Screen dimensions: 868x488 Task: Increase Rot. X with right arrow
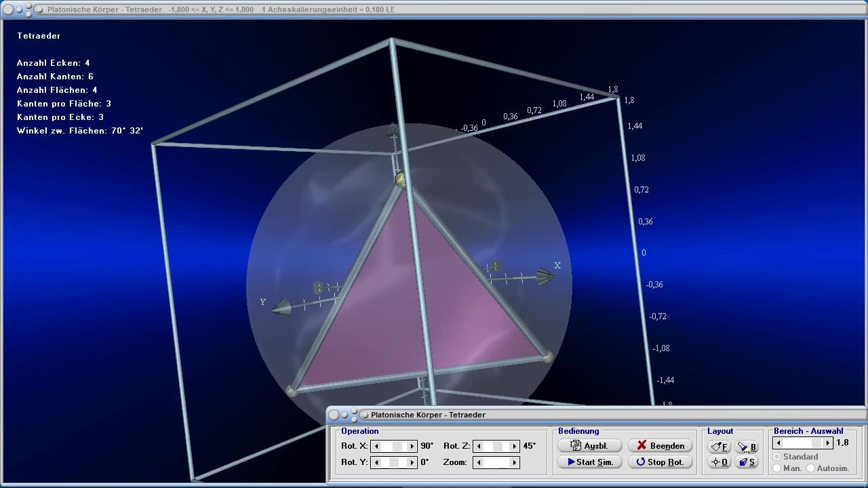[x=412, y=446]
